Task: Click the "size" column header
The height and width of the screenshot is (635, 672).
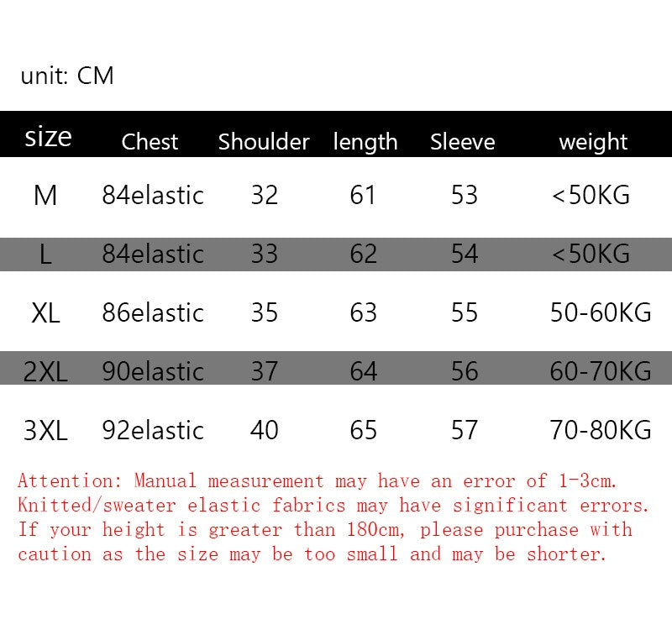Action: pos(48,137)
